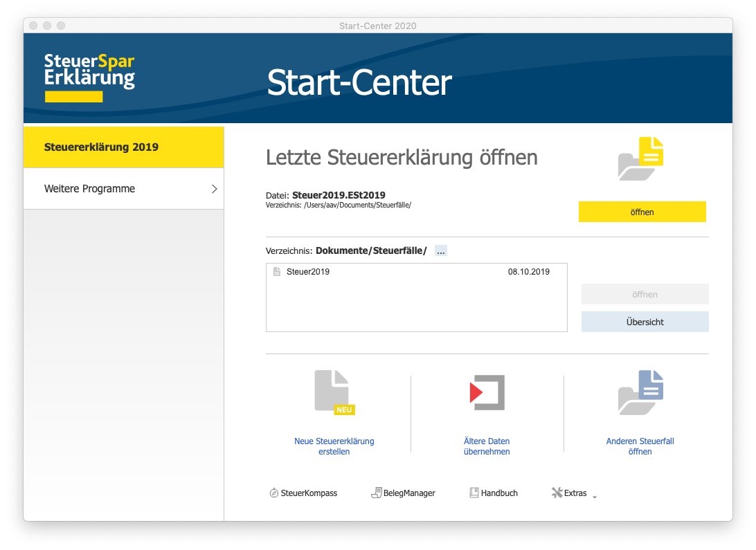This screenshot has height=550, width=756.
Task: Click the gray document icon marked NEU
Action: [x=334, y=392]
